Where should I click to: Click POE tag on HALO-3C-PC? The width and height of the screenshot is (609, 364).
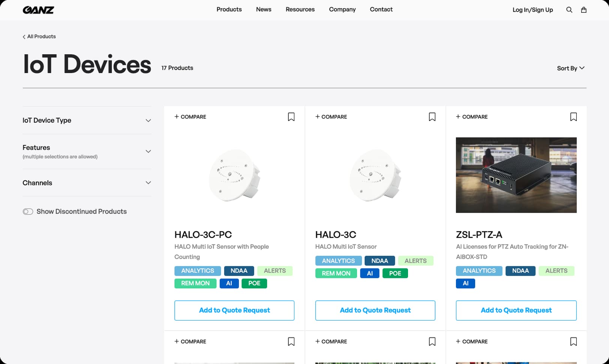(254, 283)
